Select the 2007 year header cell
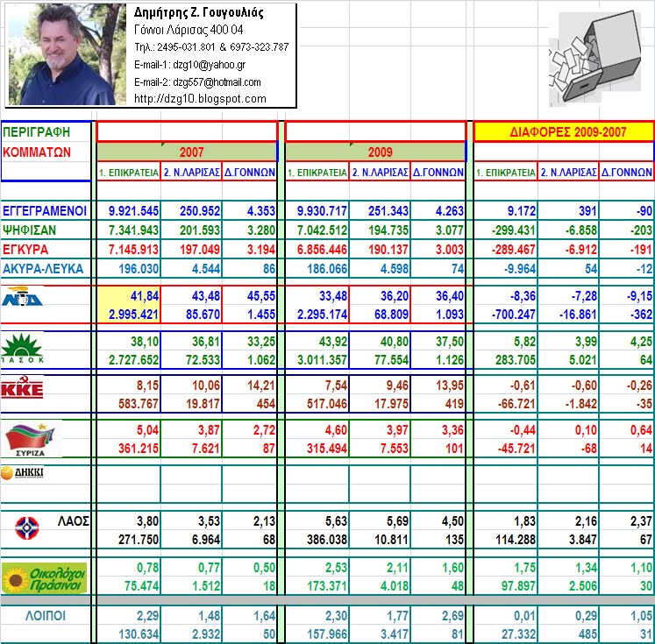 tap(187, 152)
